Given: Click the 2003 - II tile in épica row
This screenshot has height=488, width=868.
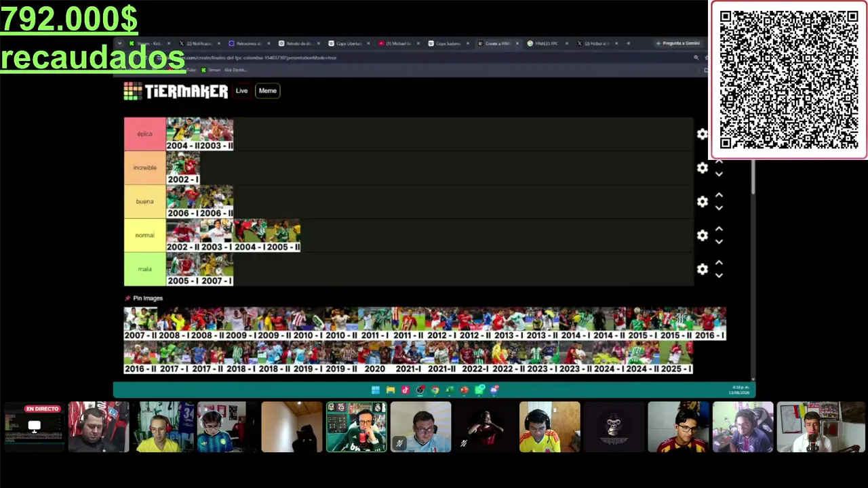Looking at the screenshot, I should point(216,134).
